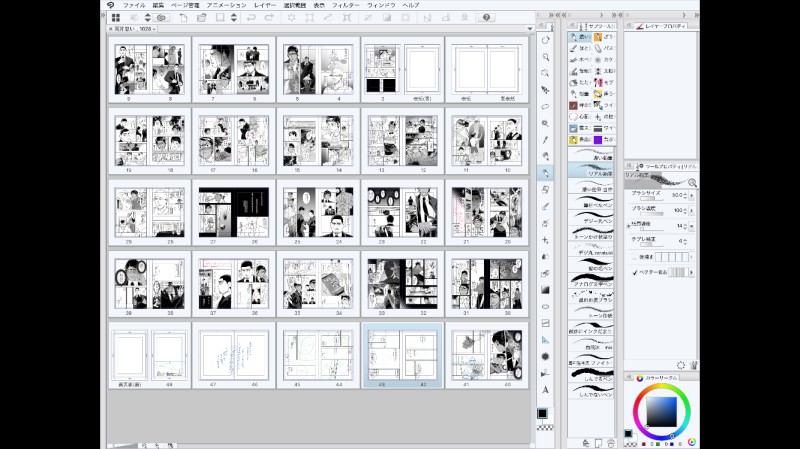Select the ruler tool with triangle icon

(x=545, y=340)
